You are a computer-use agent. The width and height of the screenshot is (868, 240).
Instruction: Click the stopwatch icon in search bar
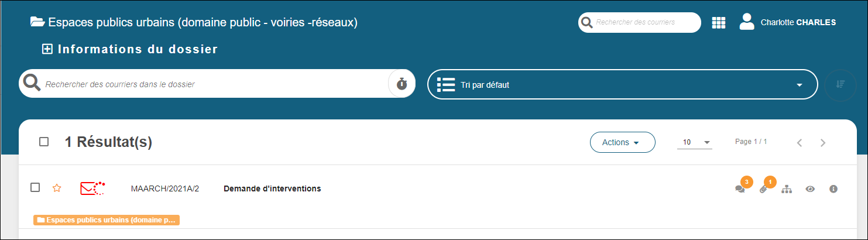click(x=402, y=84)
